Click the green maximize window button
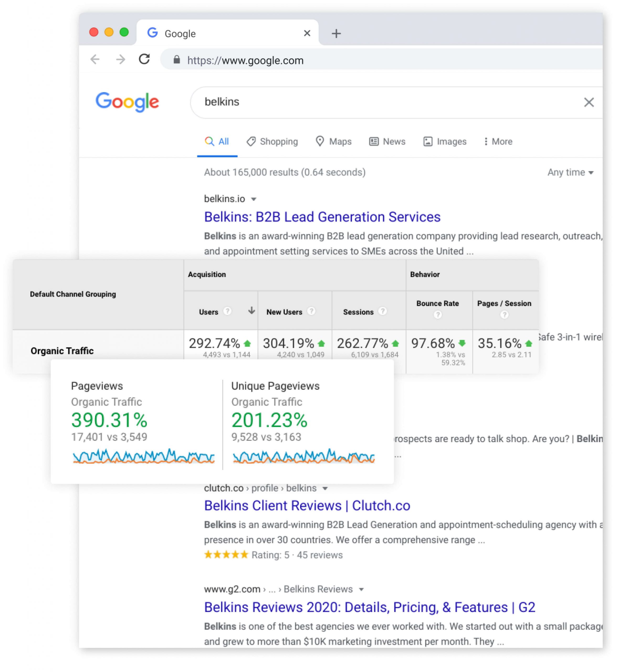Screen dimensions: 634x672 (x=124, y=32)
